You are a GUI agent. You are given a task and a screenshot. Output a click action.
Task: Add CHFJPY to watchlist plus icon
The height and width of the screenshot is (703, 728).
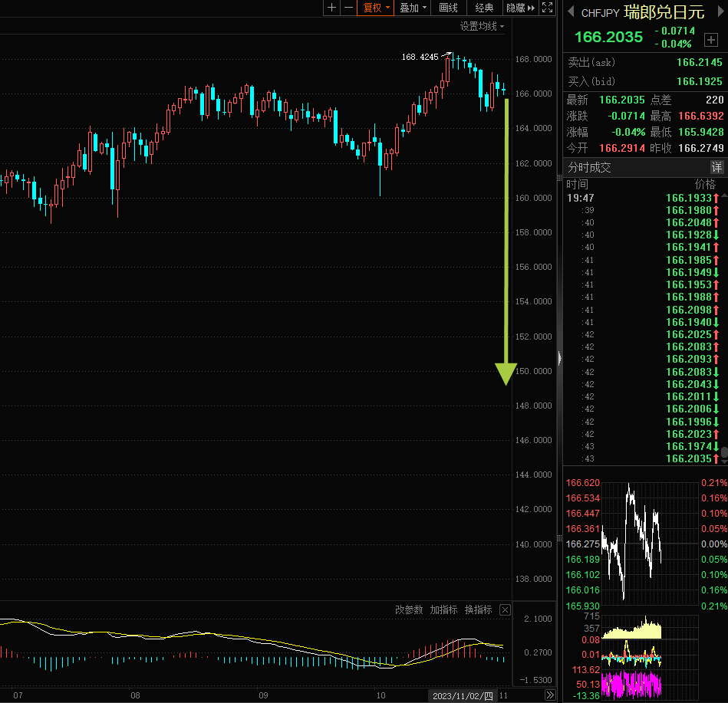[711, 40]
